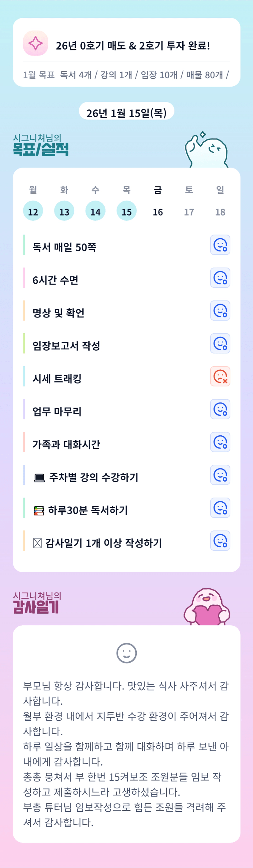Click the smiley icon beside 감사일기 1개 이상 작성하기

click(x=220, y=541)
